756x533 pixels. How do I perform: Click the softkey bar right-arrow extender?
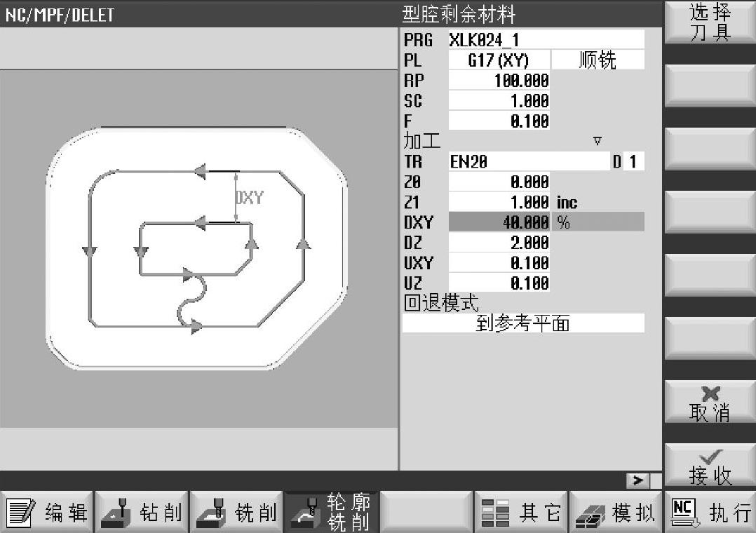pyautogui.click(x=637, y=480)
